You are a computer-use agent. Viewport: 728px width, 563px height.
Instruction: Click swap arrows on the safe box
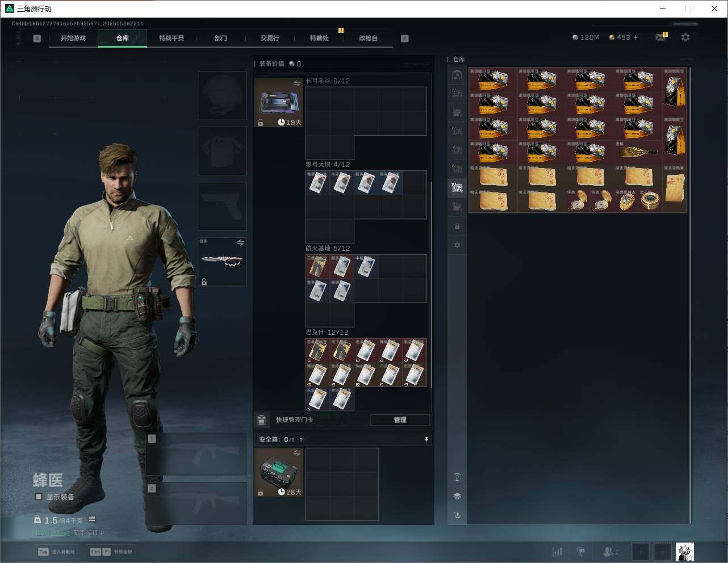coord(296,453)
